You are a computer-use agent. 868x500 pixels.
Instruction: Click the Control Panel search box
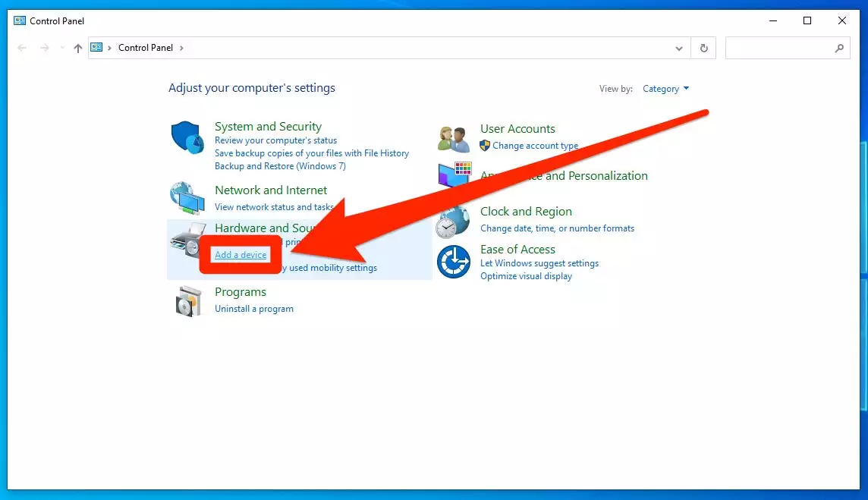(782, 48)
